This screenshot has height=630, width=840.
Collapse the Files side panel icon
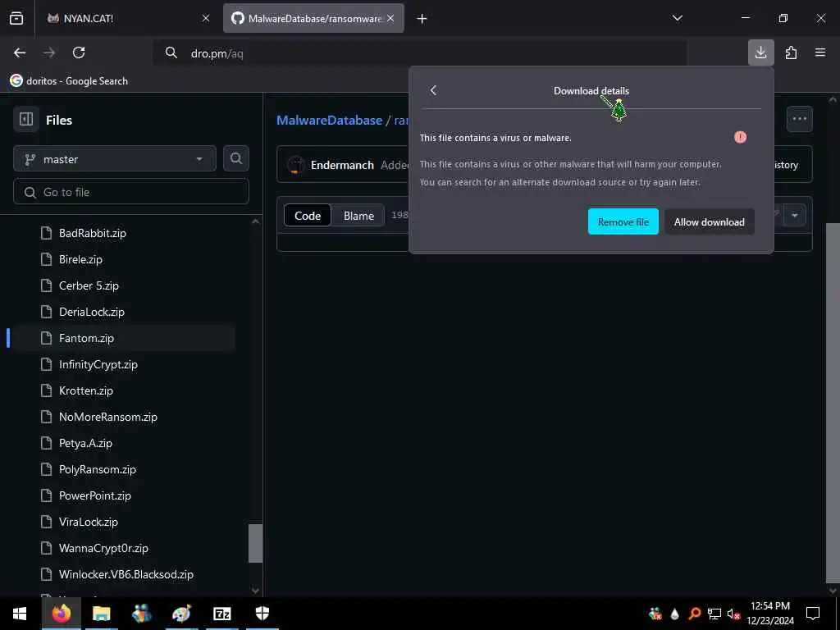pos(26,120)
